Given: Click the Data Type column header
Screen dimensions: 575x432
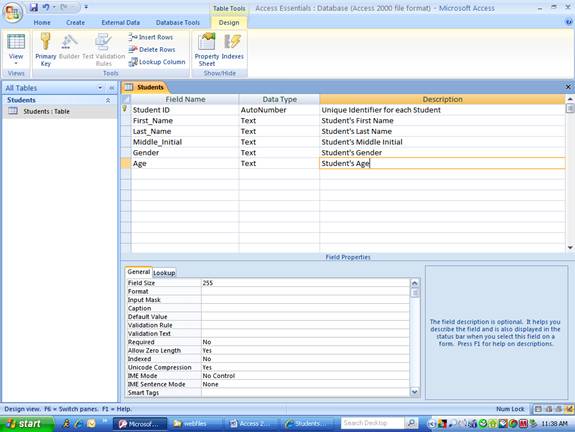Looking at the screenshot, I should (x=279, y=99).
